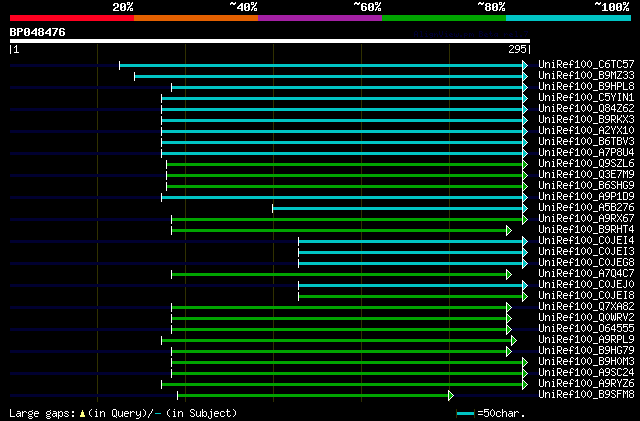Click the cyan =50char. scale bar

point(466,414)
